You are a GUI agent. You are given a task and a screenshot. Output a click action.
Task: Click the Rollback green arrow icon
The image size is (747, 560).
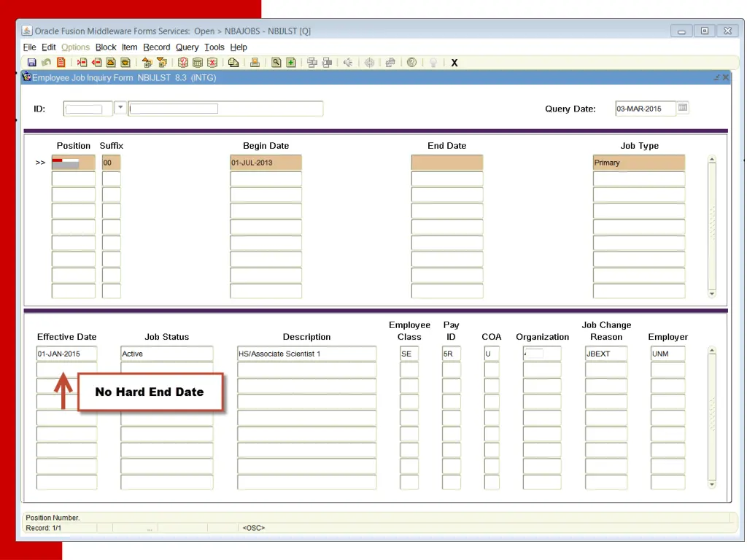[x=46, y=63]
